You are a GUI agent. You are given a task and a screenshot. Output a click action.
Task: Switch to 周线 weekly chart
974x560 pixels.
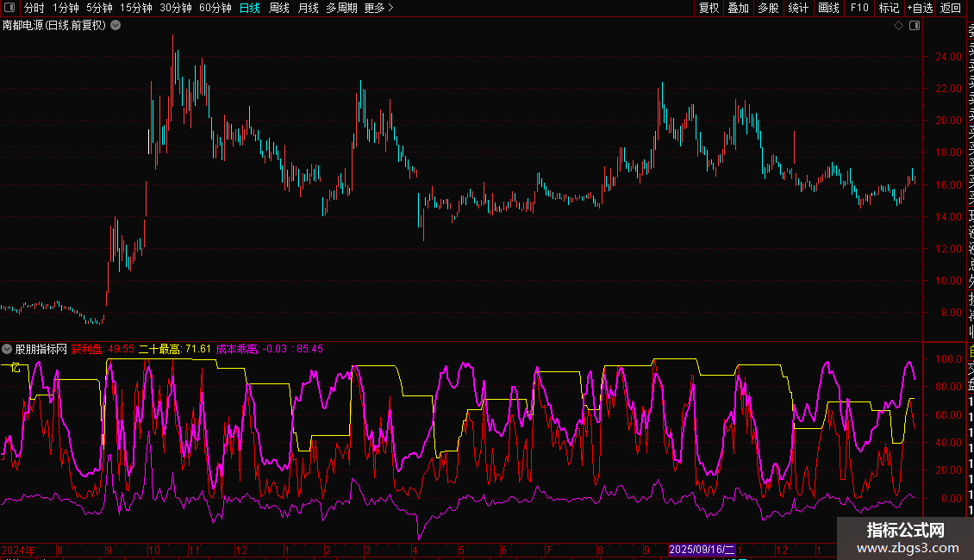(x=279, y=8)
